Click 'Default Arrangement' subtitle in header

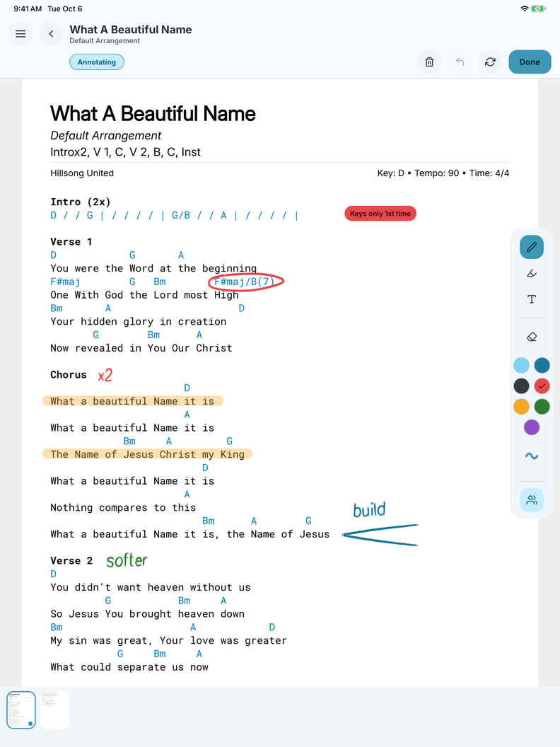[105, 41]
